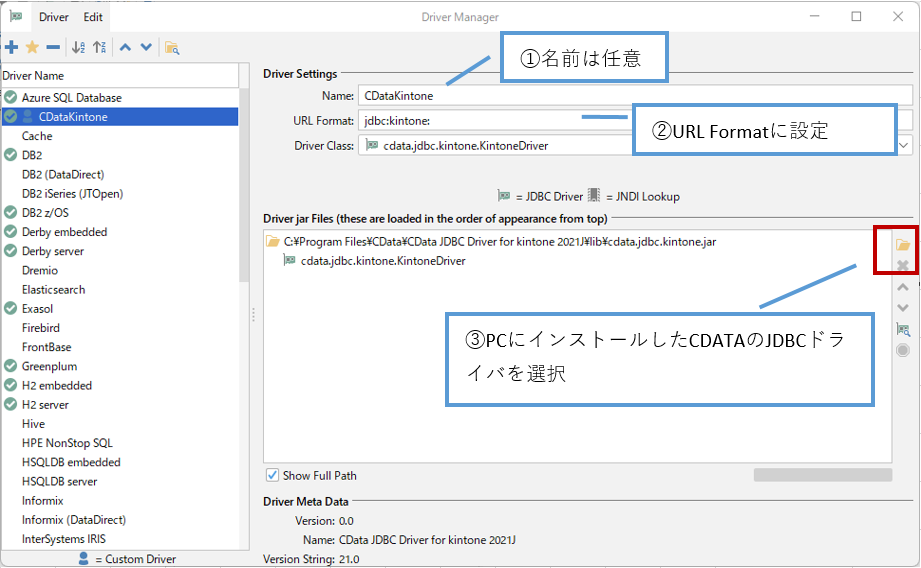Remove selected jar file with X icon
Image resolution: width=921 pixels, height=568 pixels.
pyautogui.click(x=903, y=265)
